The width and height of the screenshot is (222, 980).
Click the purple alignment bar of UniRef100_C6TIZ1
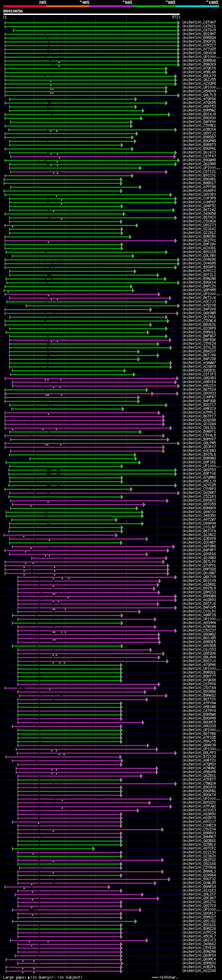pos(88,172)
